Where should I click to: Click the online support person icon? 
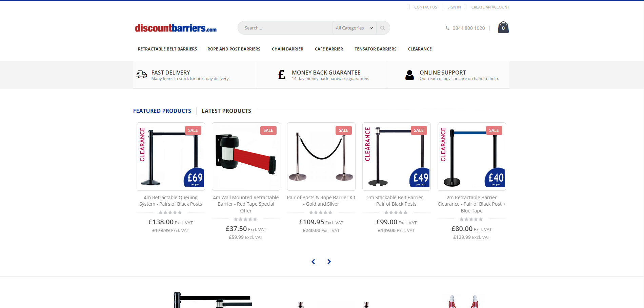409,75
